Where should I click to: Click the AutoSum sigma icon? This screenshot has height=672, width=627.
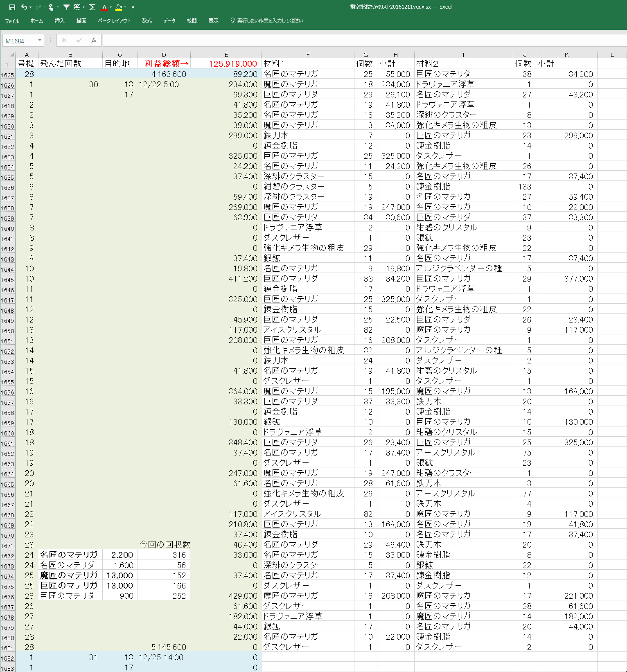coord(92,7)
